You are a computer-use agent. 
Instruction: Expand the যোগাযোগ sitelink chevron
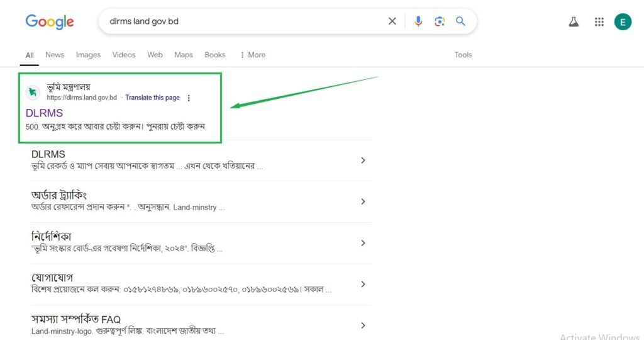[363, 284]
